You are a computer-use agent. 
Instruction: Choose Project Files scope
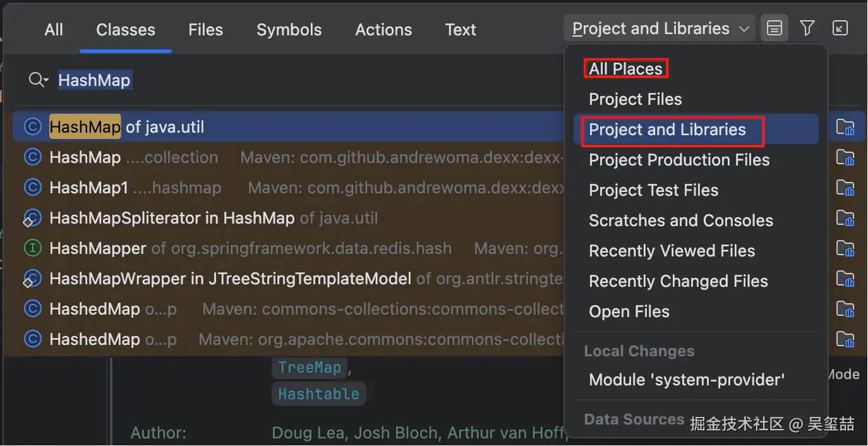click(635, 99)
